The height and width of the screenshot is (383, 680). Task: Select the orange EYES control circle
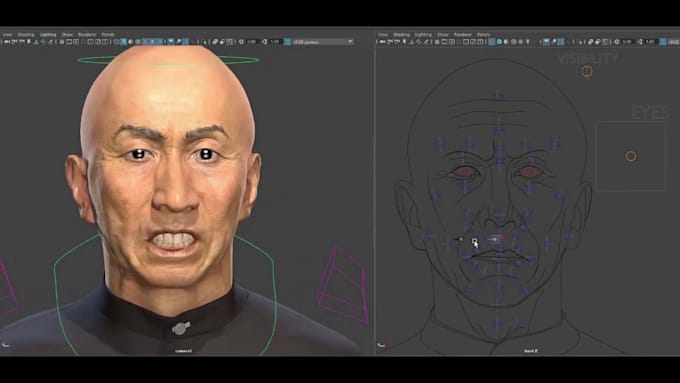pyautogui.click(x=631, y=156)
